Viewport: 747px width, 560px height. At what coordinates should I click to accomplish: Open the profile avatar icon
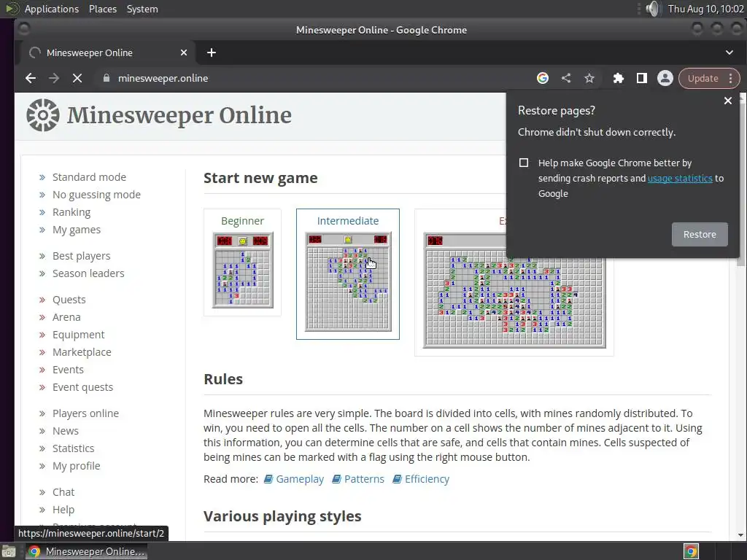point(665,78)
